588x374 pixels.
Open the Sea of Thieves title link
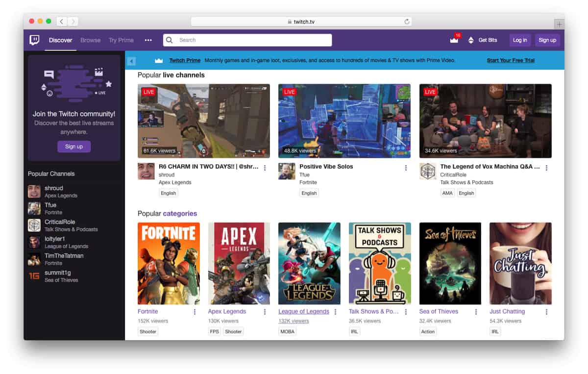pos(439,312)
